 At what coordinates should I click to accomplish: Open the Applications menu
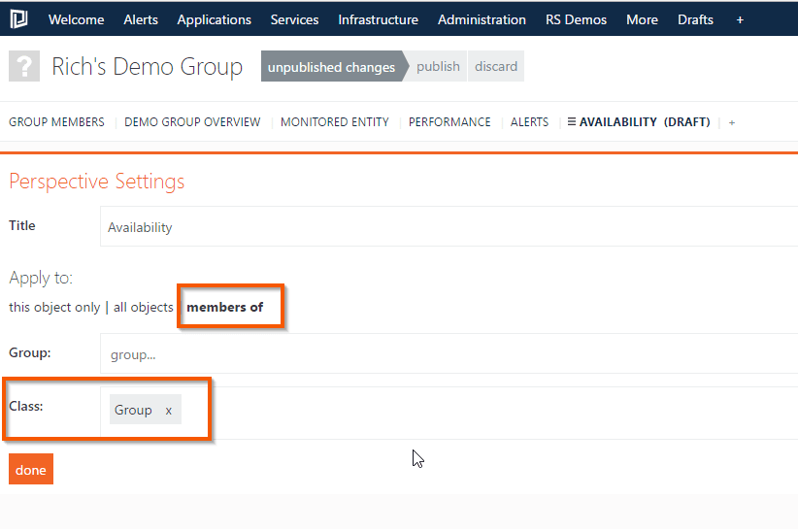pyautogui.click(x=214, y=19)
